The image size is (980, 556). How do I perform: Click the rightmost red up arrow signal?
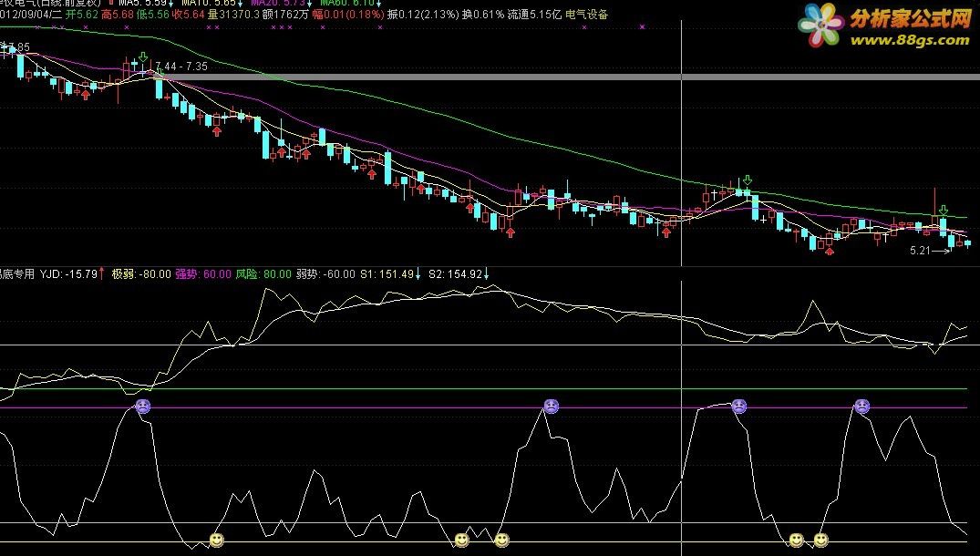point(830,252)
